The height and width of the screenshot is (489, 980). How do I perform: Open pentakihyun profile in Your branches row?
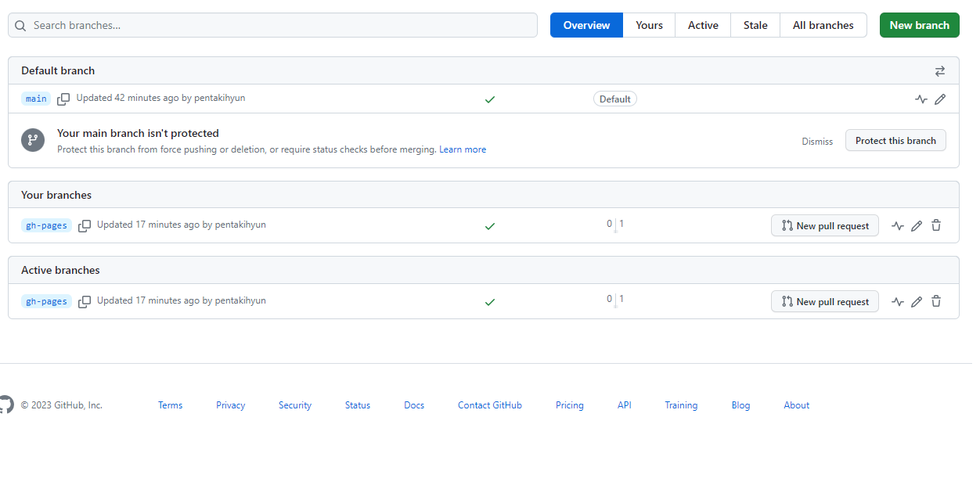click(240, 225)
